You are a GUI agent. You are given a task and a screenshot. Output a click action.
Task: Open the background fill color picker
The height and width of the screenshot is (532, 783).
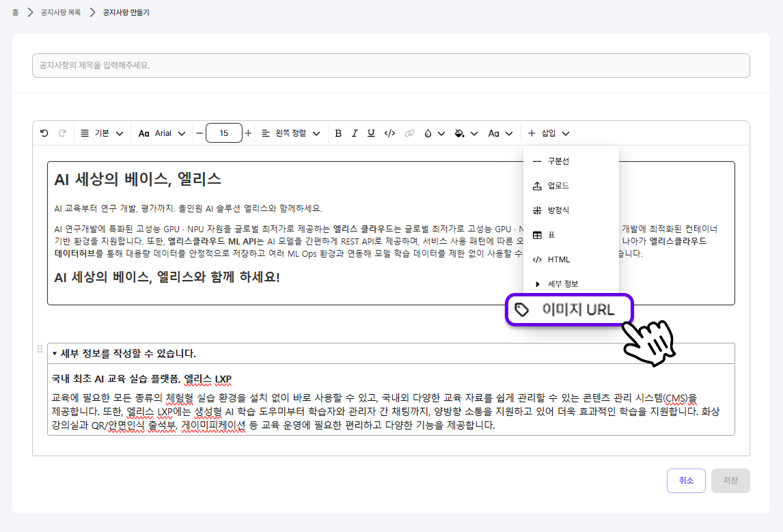467,133
